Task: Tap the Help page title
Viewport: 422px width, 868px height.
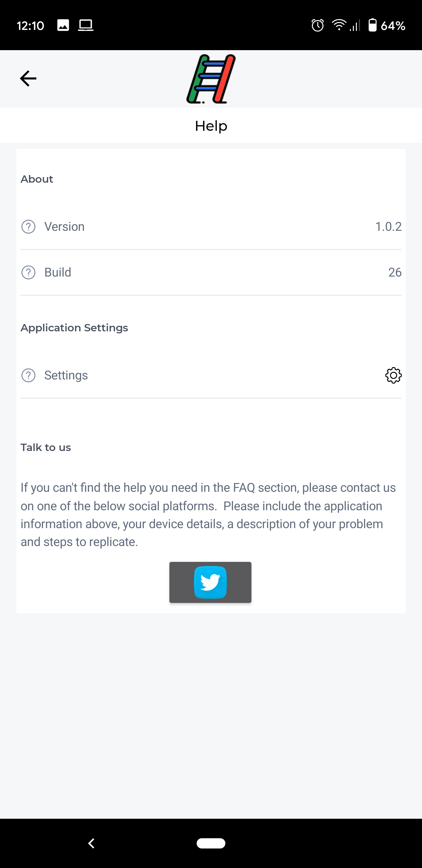Action: click(x=211, y=126)
